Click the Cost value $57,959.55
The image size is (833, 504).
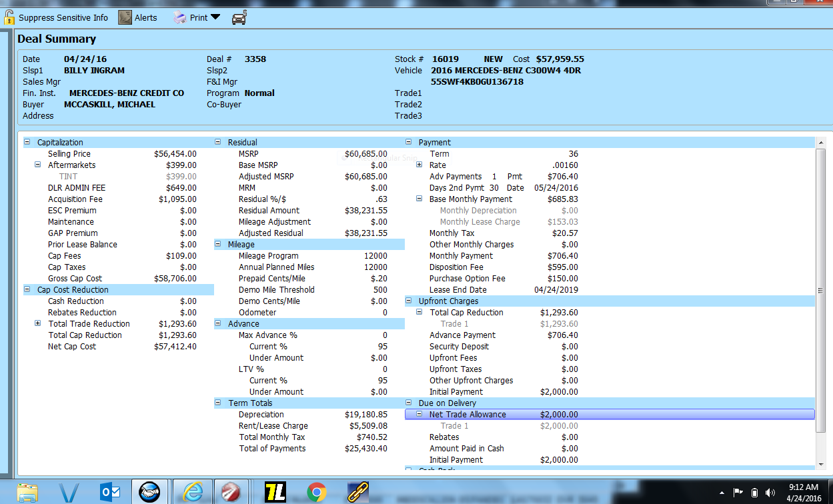click(560, 59)
